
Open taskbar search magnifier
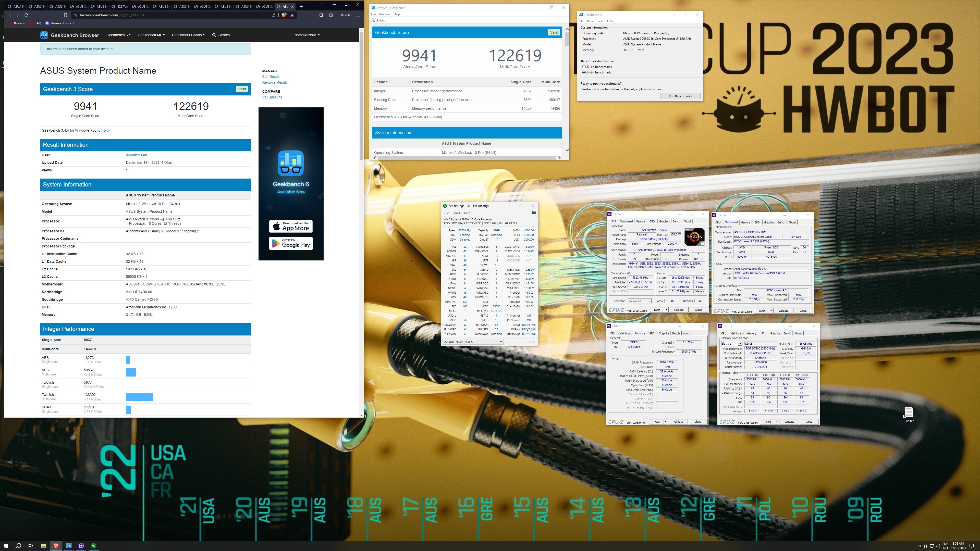18,546
